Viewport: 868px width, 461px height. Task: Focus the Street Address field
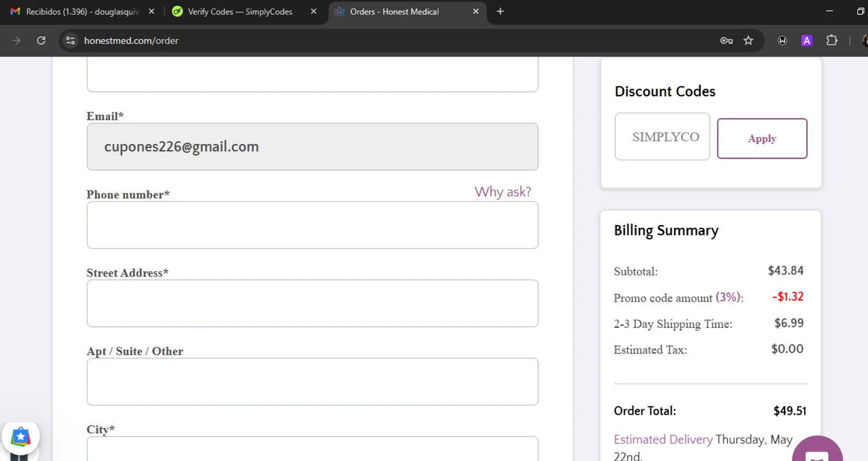click(312, 303)
